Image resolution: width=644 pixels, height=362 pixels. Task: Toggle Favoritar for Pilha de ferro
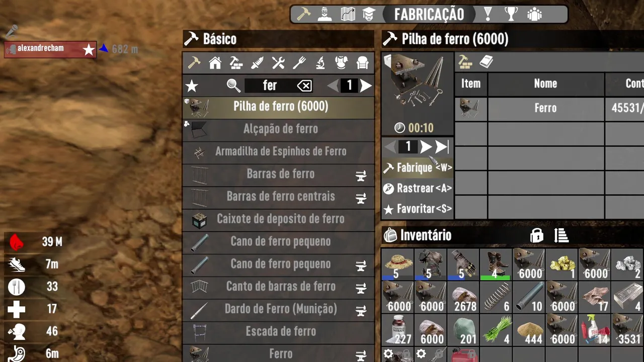[x=418, y=209]
